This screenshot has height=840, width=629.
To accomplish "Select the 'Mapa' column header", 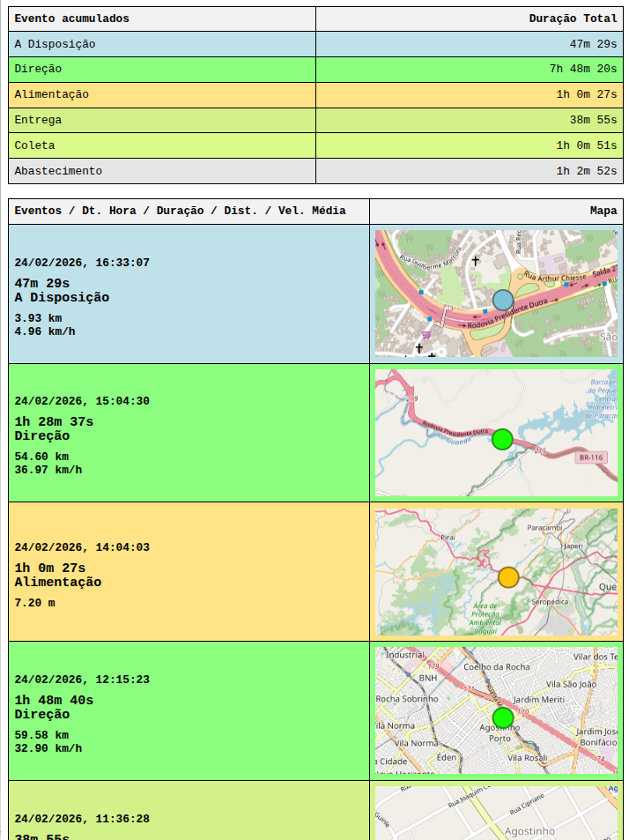I will coord(496,211).
